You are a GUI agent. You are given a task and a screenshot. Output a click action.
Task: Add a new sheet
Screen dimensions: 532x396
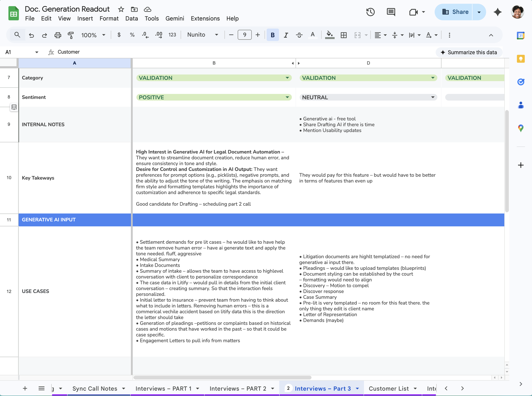pos(25,388)
